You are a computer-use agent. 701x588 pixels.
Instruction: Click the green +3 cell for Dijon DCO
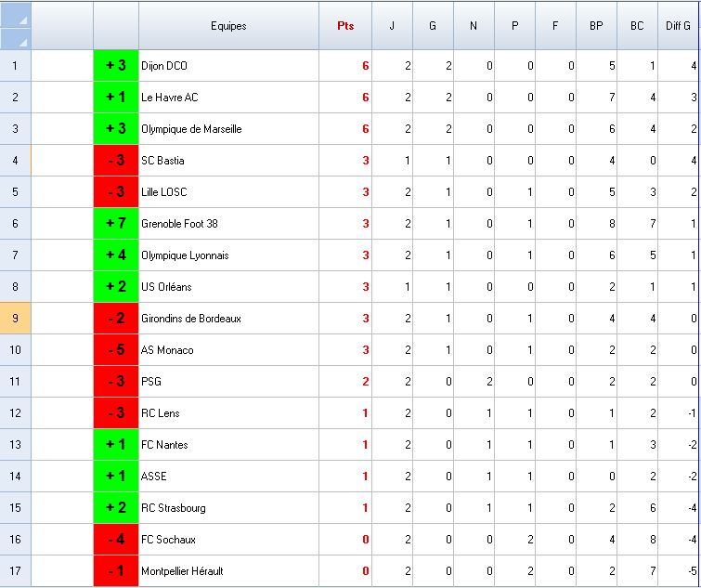point(116,66)
